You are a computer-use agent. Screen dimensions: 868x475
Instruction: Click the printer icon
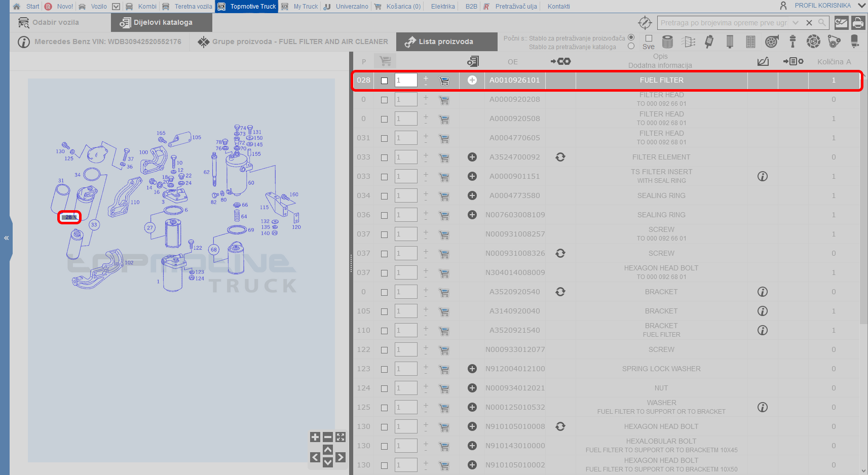click(858, 23)
